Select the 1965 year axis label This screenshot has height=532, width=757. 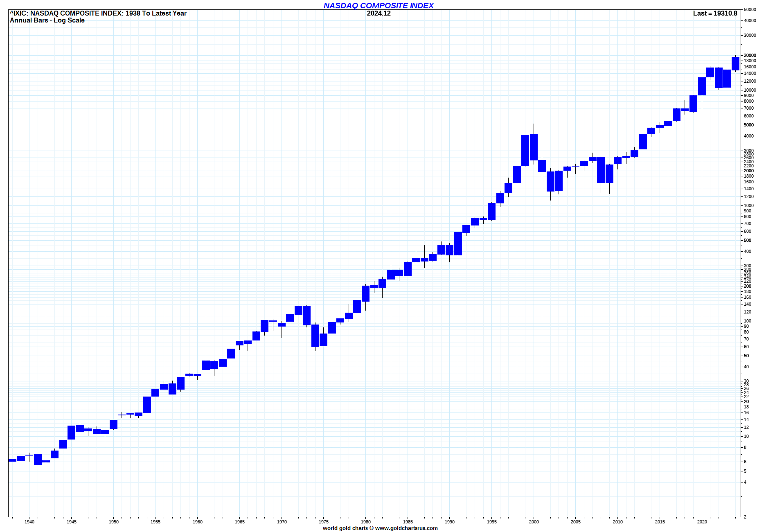tap(240, 522)
